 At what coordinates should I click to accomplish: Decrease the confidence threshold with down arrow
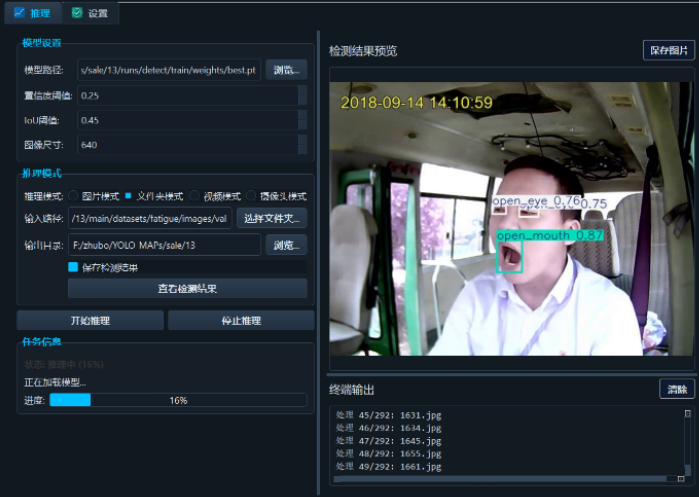coord(303,101)
